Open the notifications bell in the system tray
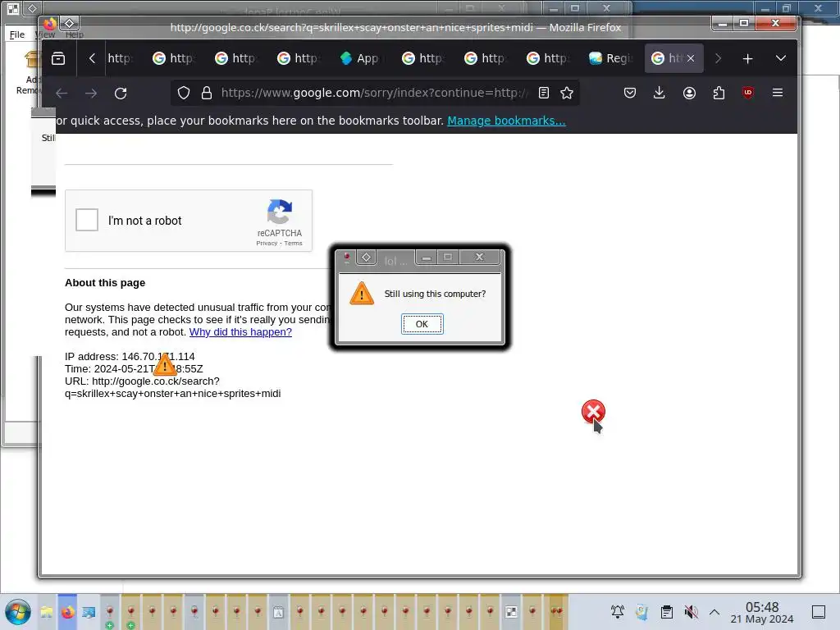This screenshot has width=840, height=630. [618, 612]
